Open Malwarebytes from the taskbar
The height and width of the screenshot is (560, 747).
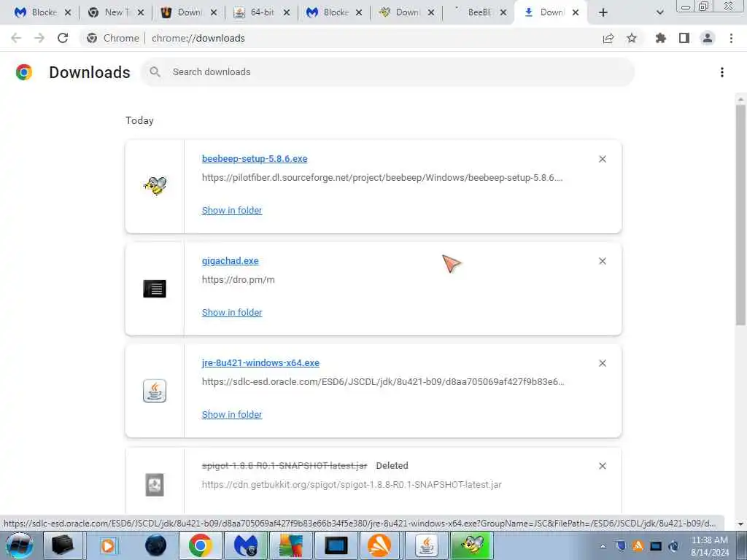246,545
